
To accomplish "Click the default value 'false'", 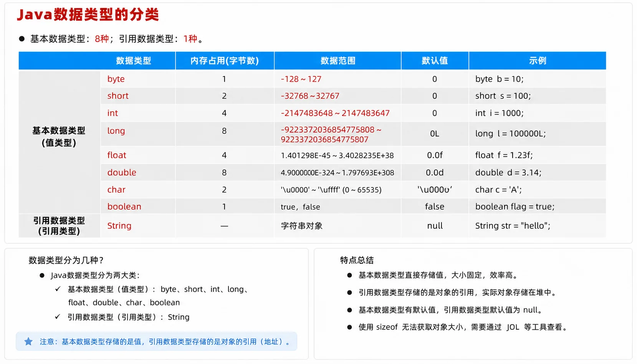I will coord(435,207).
